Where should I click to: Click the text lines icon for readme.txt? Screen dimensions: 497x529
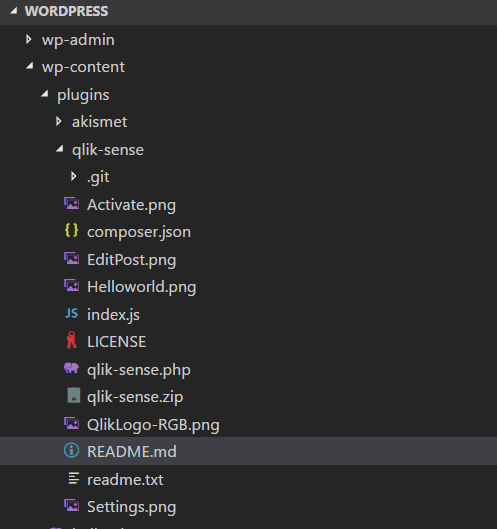(x=74, y=478)
